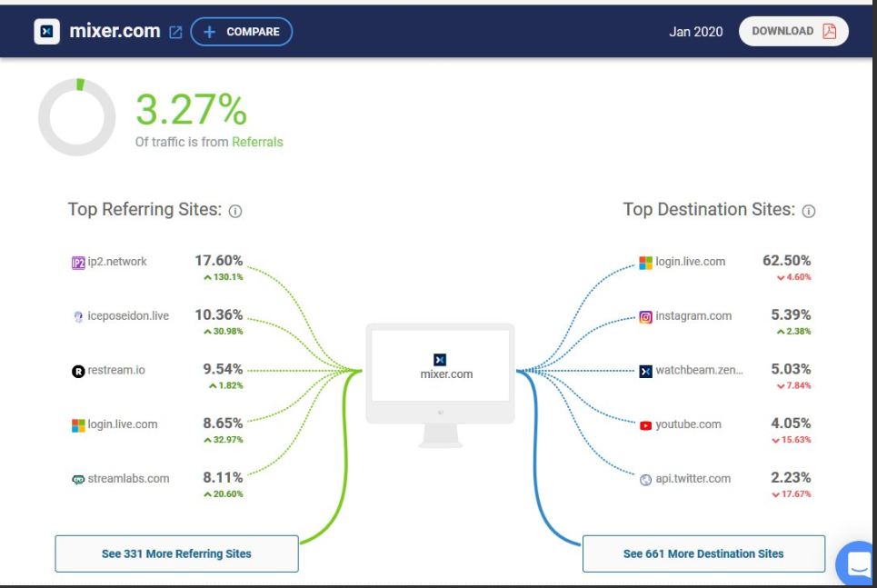The image size is (877, 588).
Task: Open youtube.com destination site
Action: (688, 424)
